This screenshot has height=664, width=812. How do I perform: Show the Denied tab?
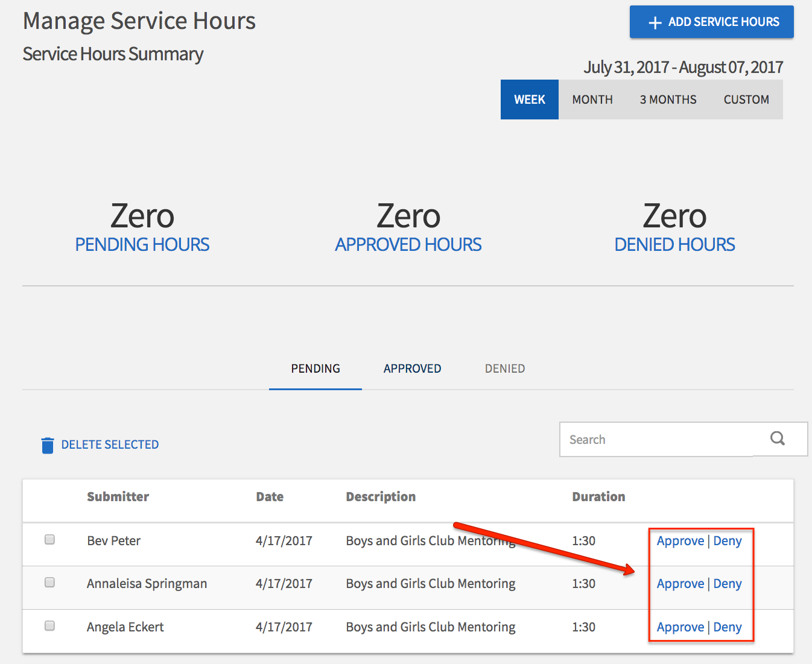tap(505, 368)
